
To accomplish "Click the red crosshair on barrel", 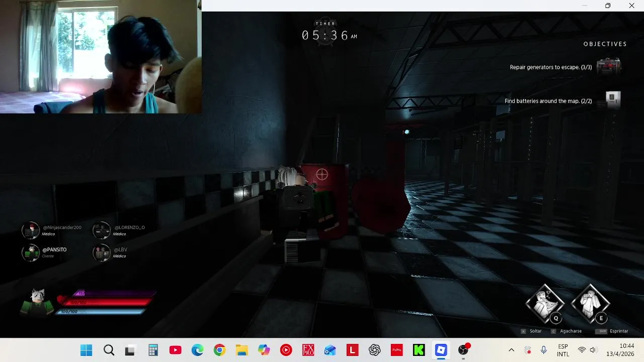I will pyautogui.click(x=322, y=175).
